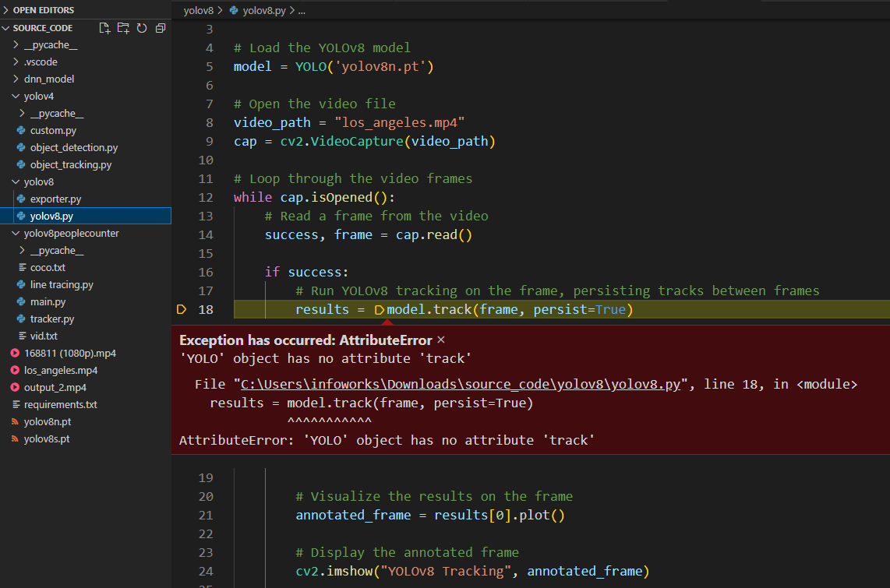Create a new folder using the Explorer icon
The image size is (890, 588).
pyautogui.click(x=123, y=27)
